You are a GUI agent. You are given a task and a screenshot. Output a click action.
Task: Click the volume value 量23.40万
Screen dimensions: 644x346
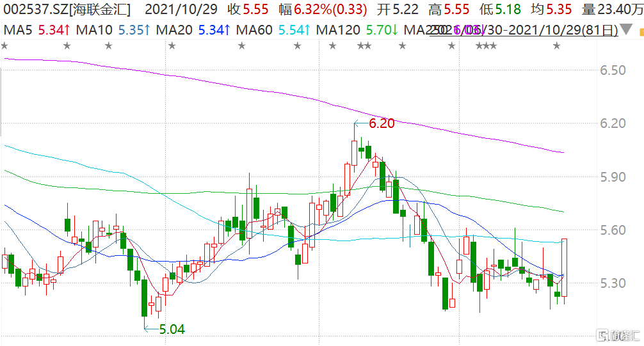[613, 9]
